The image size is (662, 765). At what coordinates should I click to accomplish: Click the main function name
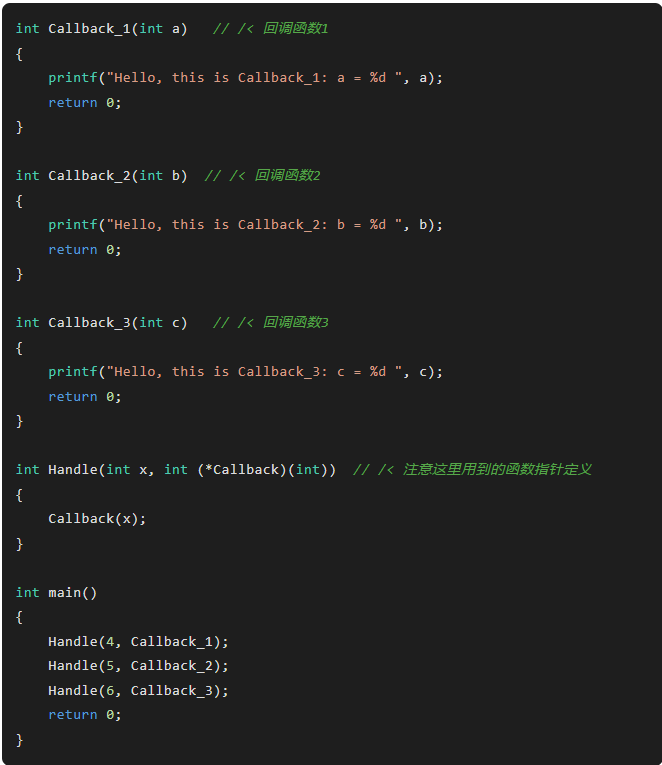[x=64, y=592]
